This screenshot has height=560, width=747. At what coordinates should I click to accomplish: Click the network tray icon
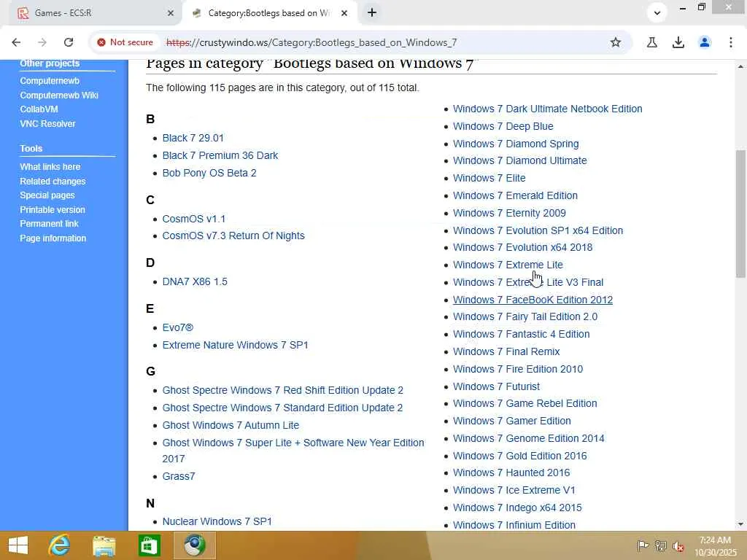click(661, 545)
